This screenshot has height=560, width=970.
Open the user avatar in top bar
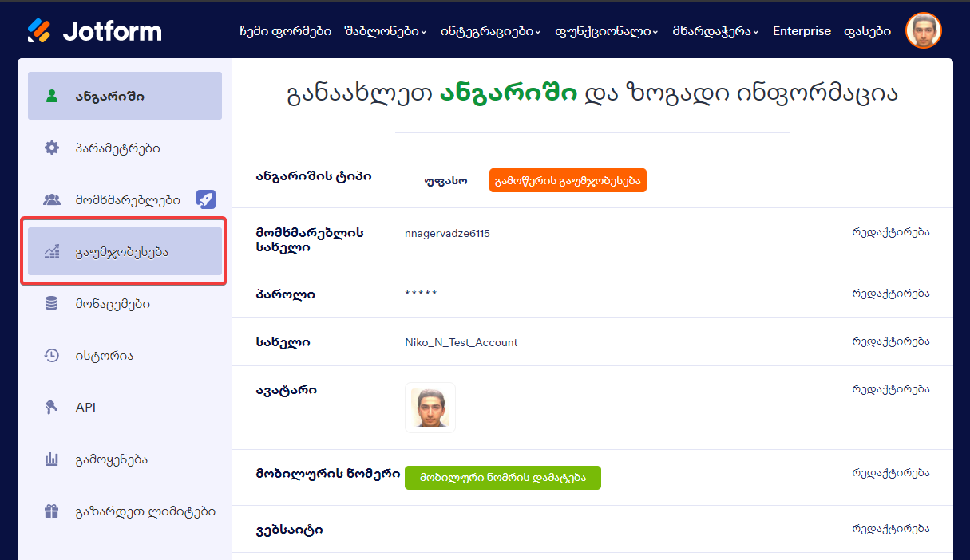pyautogui.click(x=923, y=31)
